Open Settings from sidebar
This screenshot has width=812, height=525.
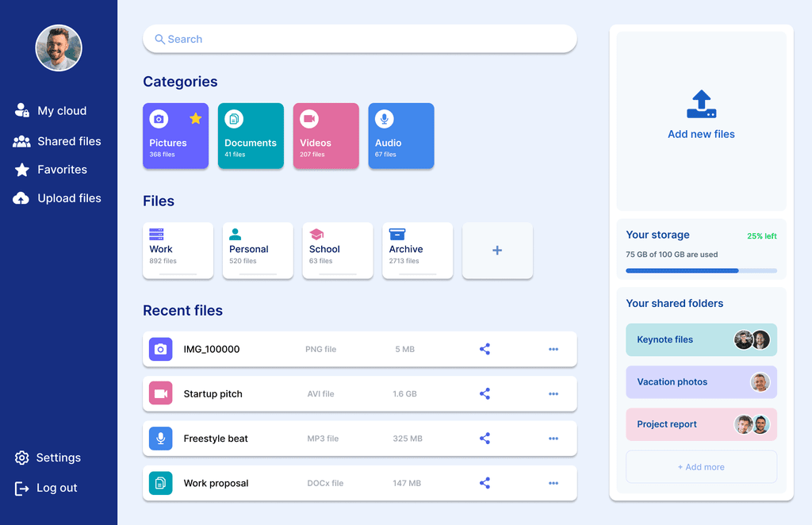coord(48,458)
